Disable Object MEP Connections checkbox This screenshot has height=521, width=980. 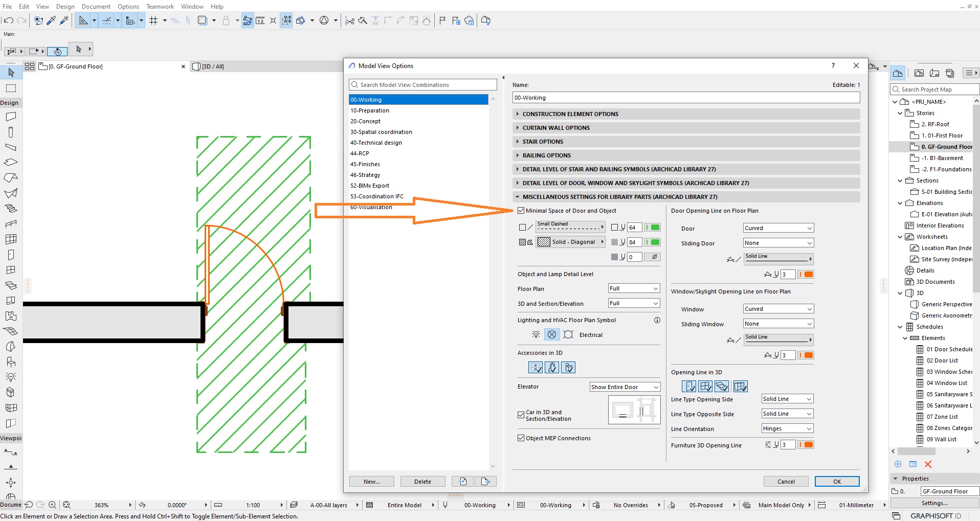521,438
